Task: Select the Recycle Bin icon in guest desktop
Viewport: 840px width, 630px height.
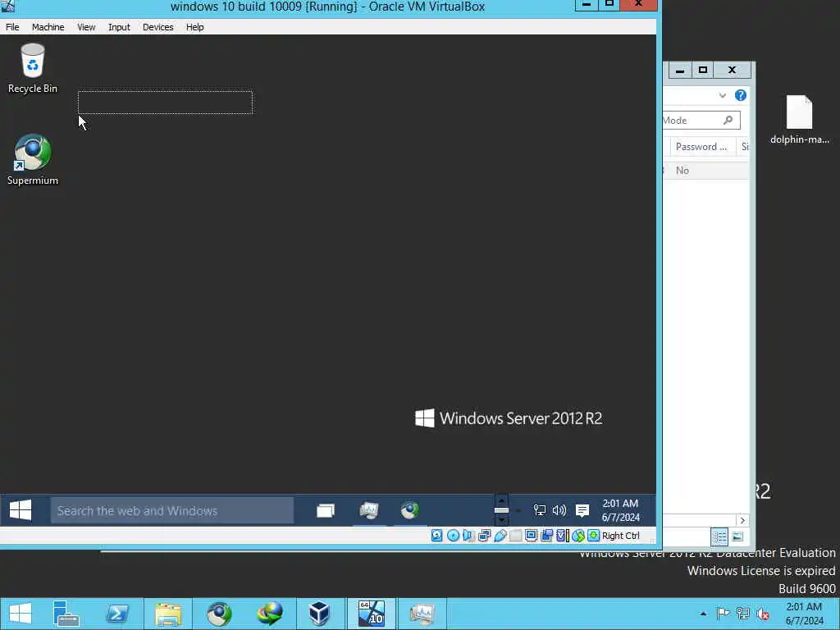Action: click(x=33, y=69)
